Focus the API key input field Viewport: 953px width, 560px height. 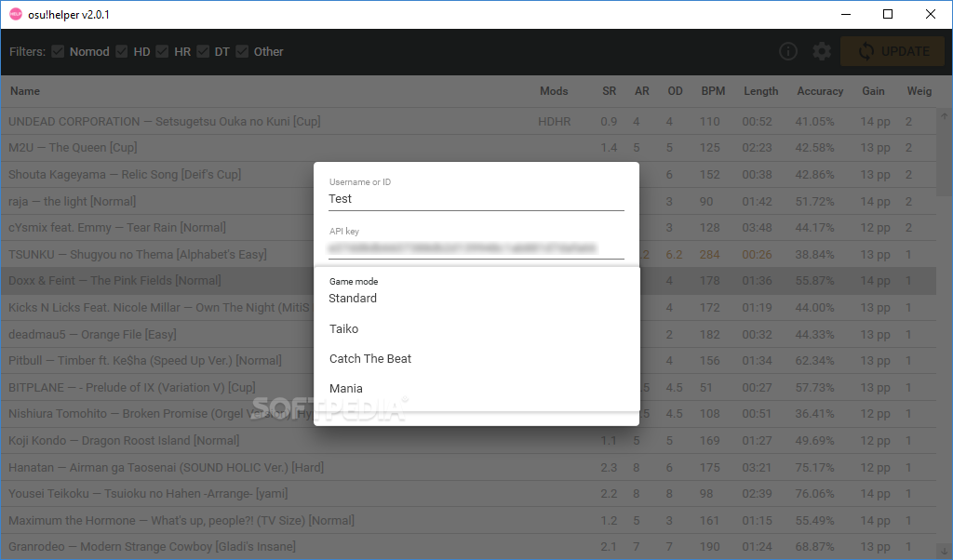pos(476,248)
